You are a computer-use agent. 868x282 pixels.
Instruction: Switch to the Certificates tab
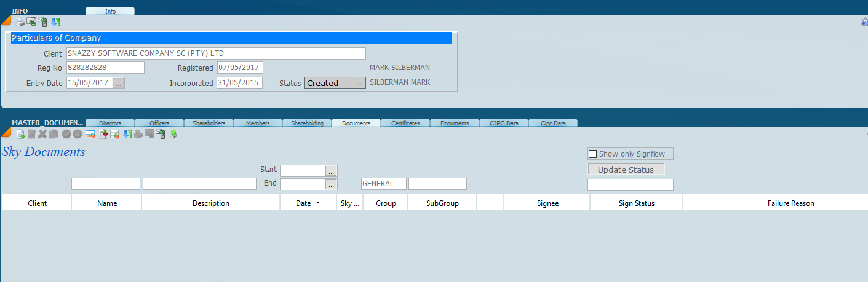click(405, 123)
